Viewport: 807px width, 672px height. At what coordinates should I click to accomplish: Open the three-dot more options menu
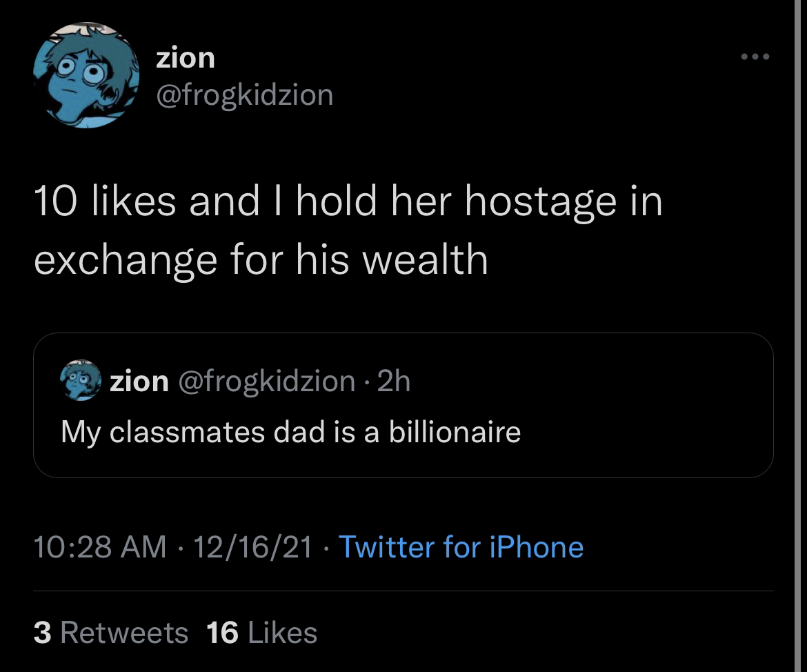click(x=755, y=57)
